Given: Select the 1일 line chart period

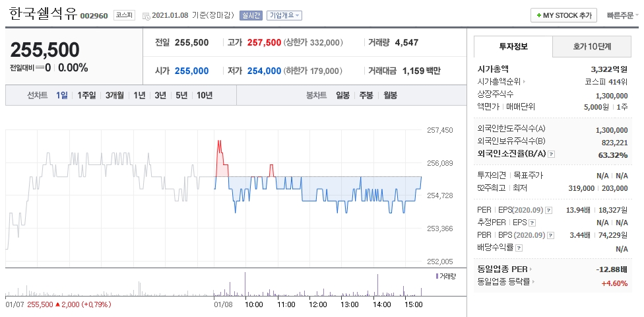Looking at the screenshot, I should coord(61,95).
